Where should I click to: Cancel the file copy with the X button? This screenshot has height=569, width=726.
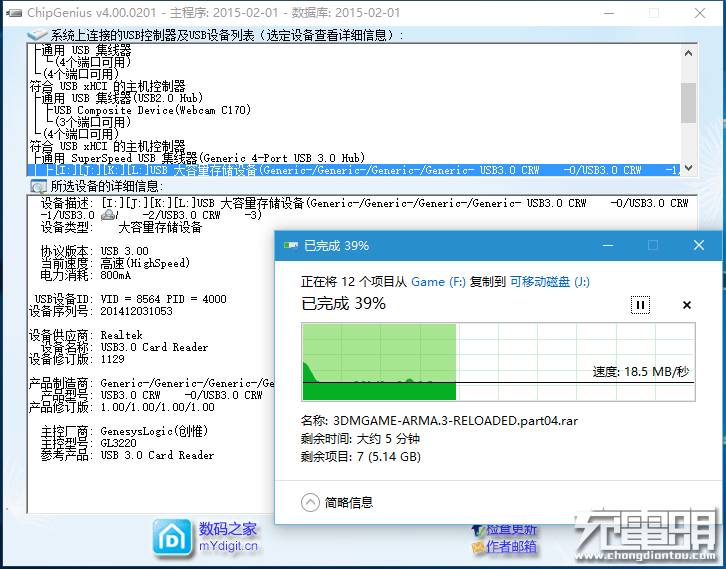coord(687,305)
